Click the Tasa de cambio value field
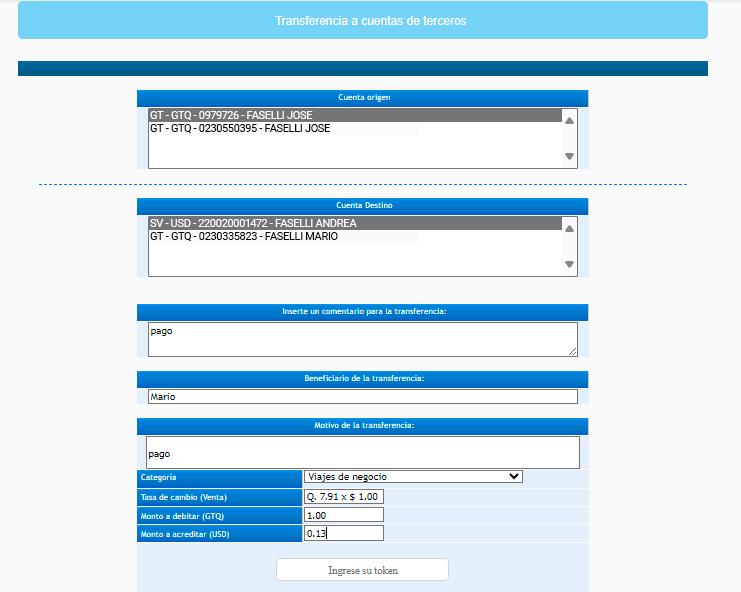Viewport: 741px width, 592px height. pos(344,497)
